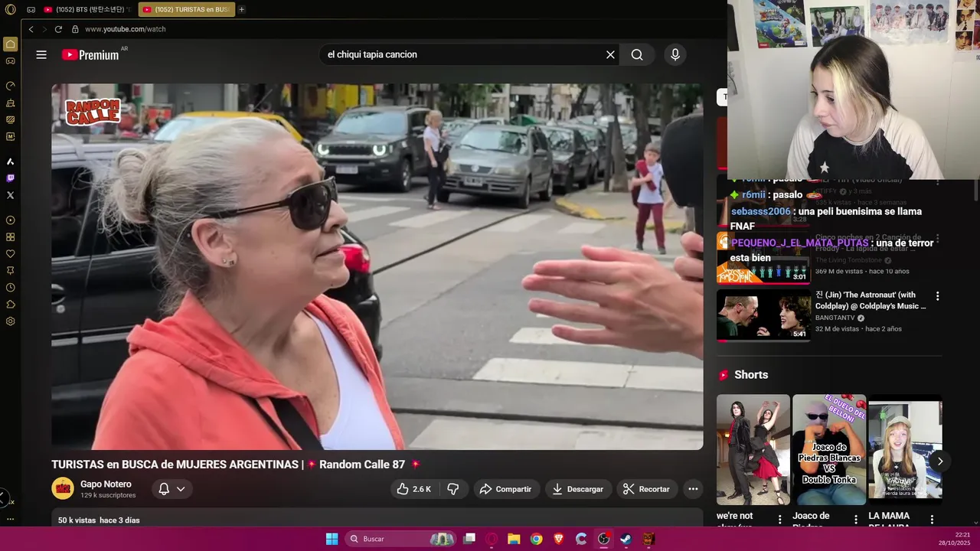Go back to previous page
980x551 pixels.
(x=31, y=29)
